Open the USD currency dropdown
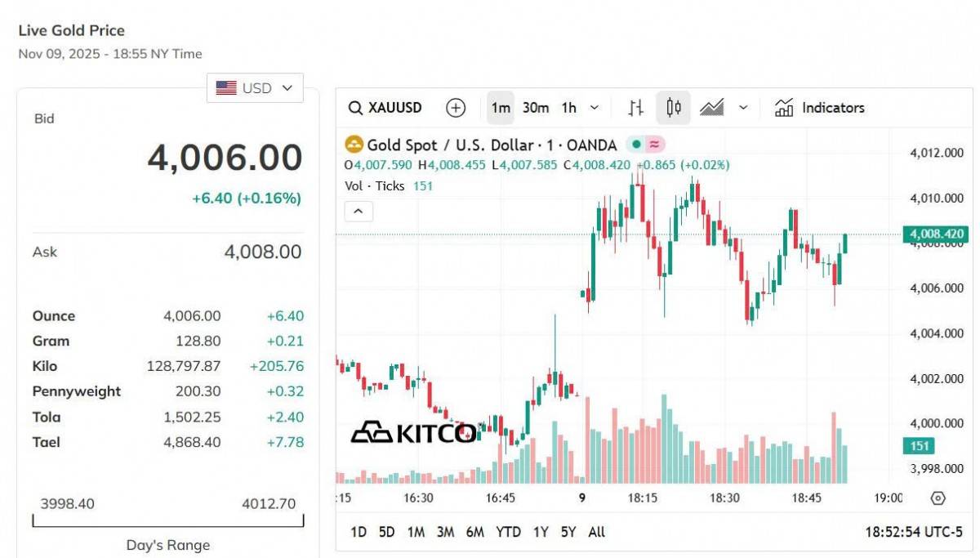 [x=255, y=87]
